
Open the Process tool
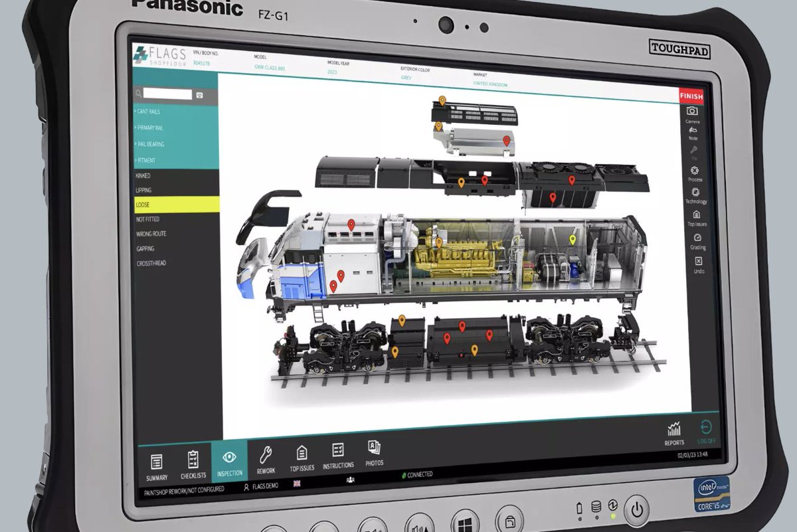pos(695,174)
